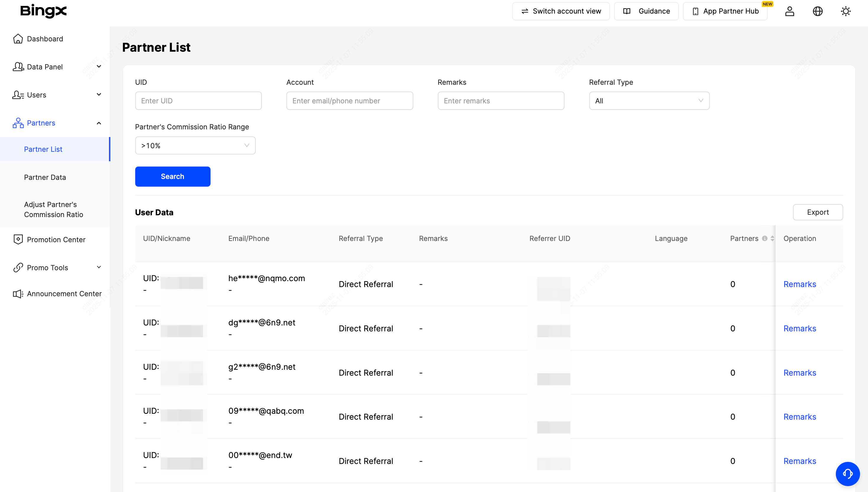Click the BingX logo
Screen dimensions: 868x492
click(43, 11)
